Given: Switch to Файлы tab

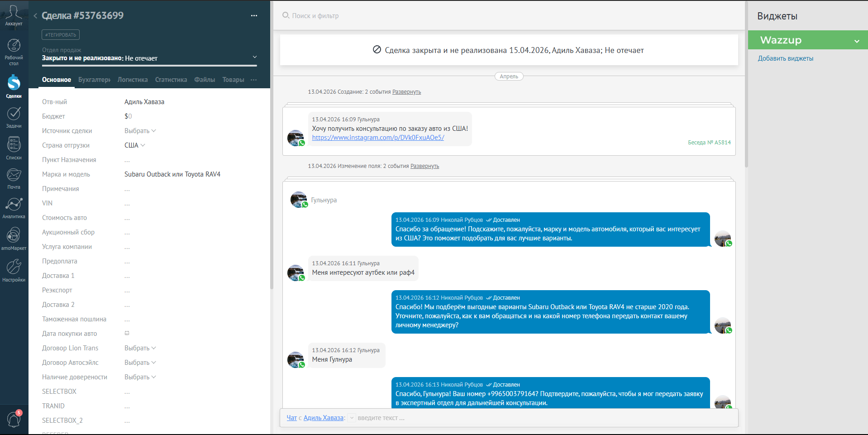Looking at the screenshot, I should click(205, 80).
